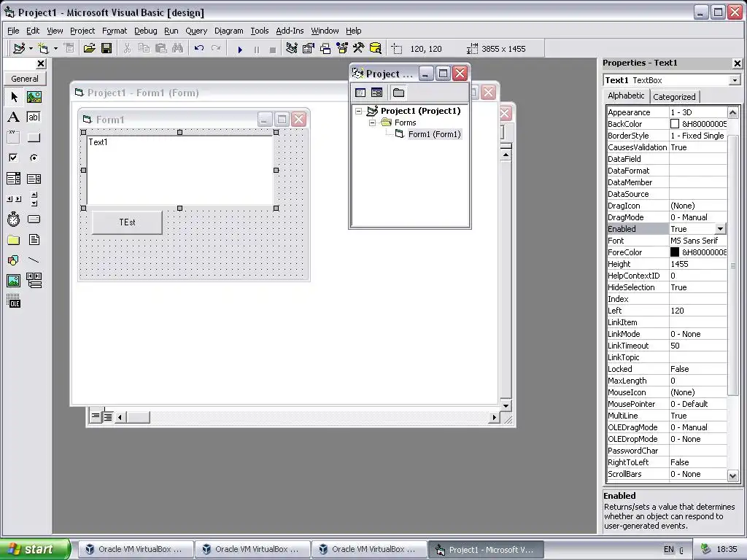Switch to the Alphabetic properties tab
Viewport: 747px width, 560px height.
click(625, 96)
